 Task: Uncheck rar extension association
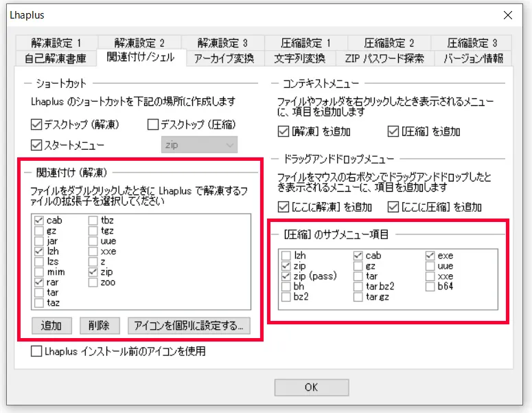pos(39,282)
